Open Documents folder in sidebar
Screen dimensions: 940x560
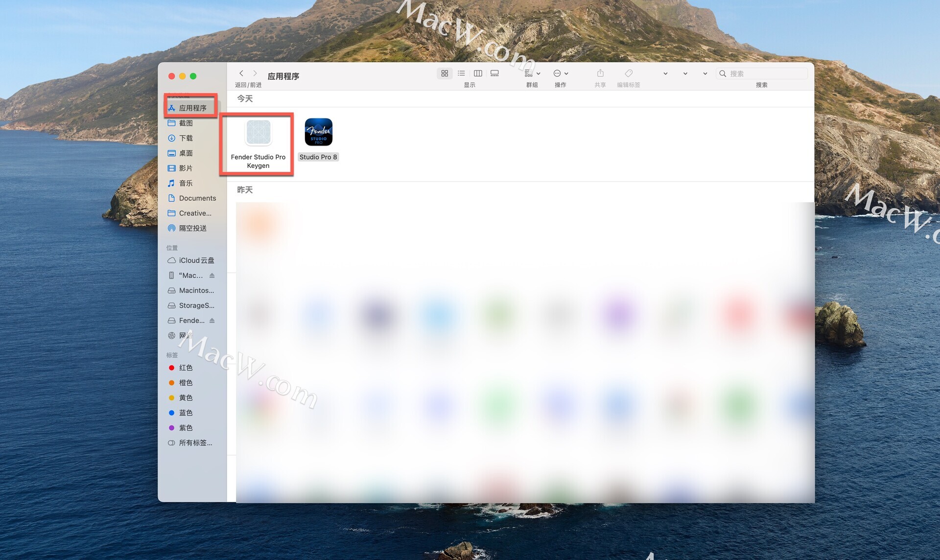197,198
